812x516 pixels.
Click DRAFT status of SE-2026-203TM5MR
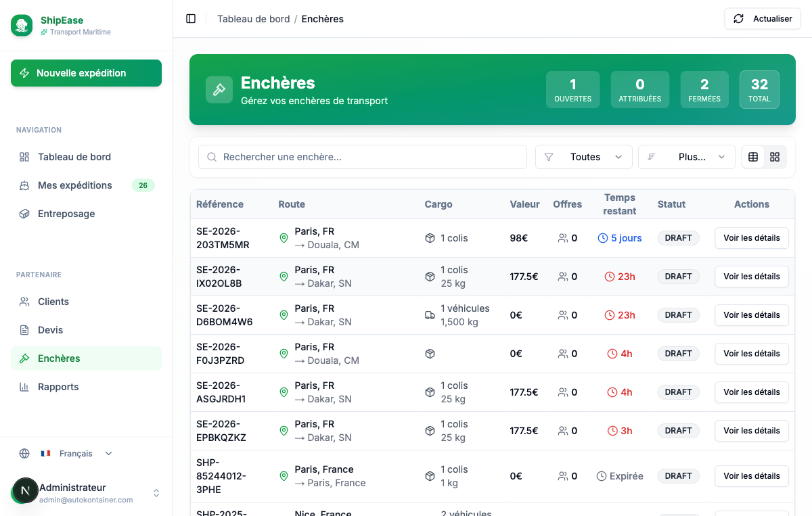coord(679,238)
